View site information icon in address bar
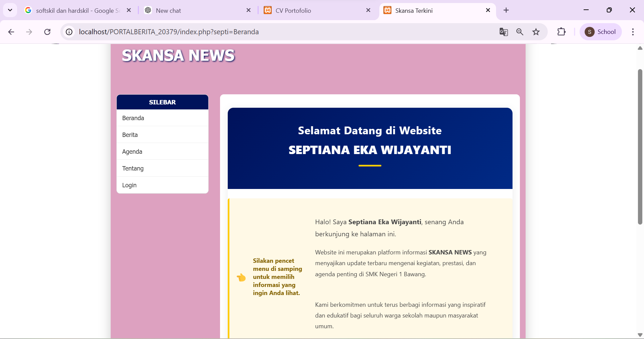644x339 pixels. pyautogui.click(x=69, y=32)
